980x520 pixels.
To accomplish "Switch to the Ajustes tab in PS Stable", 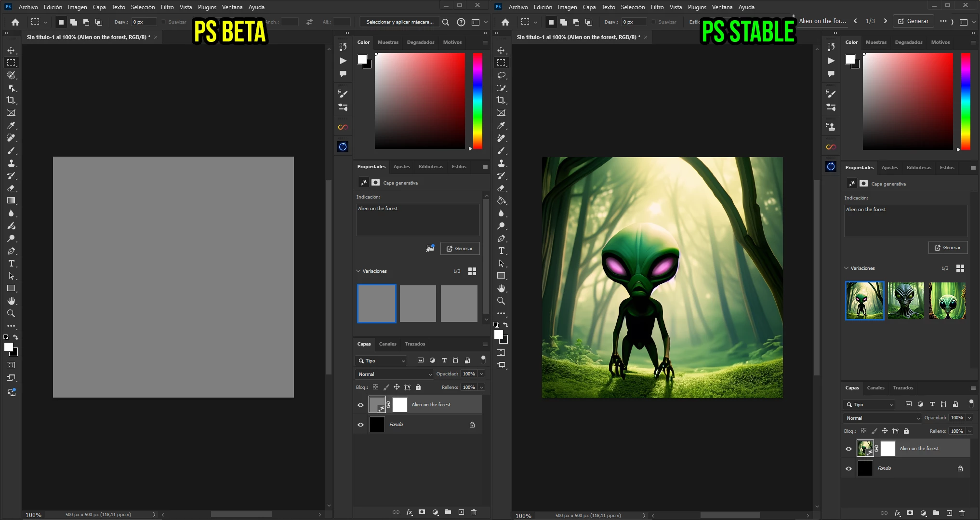I will pyautogui.click(x=889, y=168).
